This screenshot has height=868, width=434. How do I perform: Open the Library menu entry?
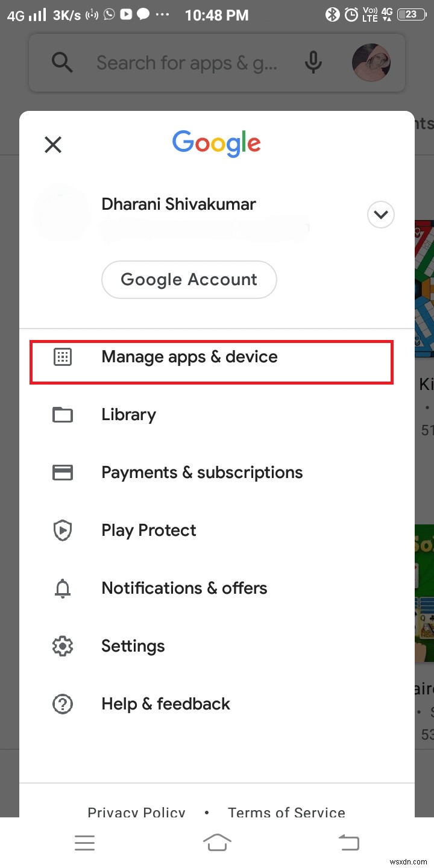click(217, 415)
